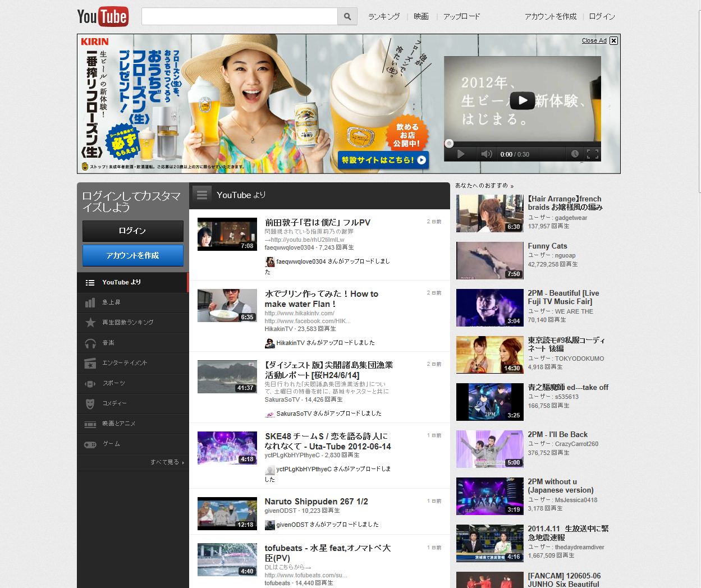
Task: Click the 42,729,258 回再生 view count
Action: (553, 264)
